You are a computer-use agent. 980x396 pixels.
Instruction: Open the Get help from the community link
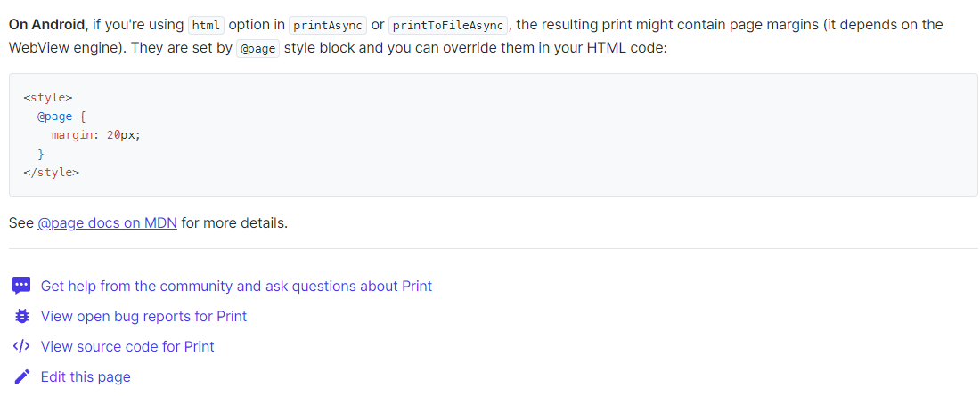[236, 286]
